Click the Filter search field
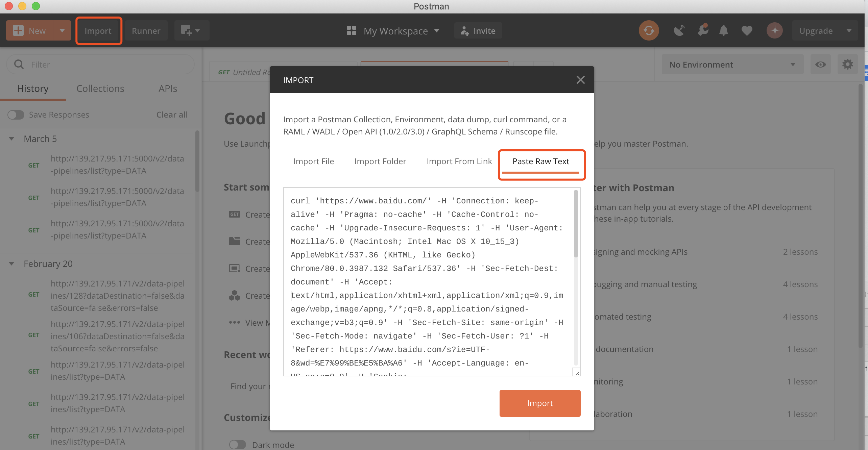This screenshot has width=868, height=450. click(x=101, y=64)
